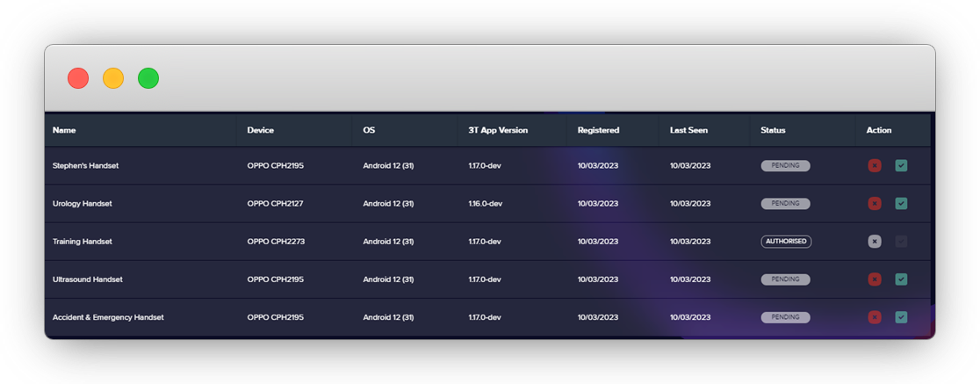Click Registered date in Accident & Emergency row
The image size is (980, 384).
pyautogui.click(x=598, y=317)
